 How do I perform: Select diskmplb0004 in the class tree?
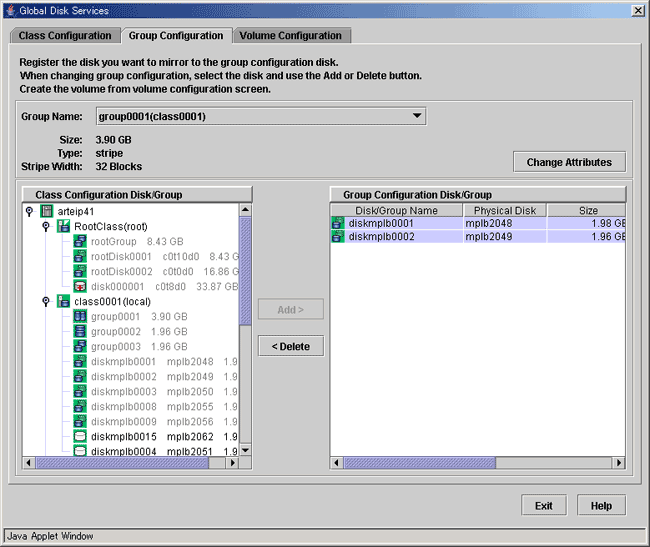click(164, 450)
